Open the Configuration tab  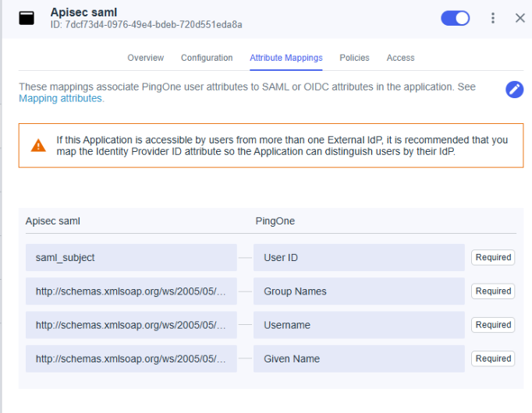[207, 58]
